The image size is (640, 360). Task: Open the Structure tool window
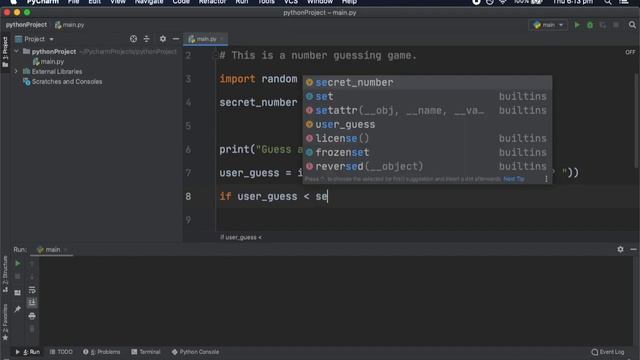click(x=5, y=274)
